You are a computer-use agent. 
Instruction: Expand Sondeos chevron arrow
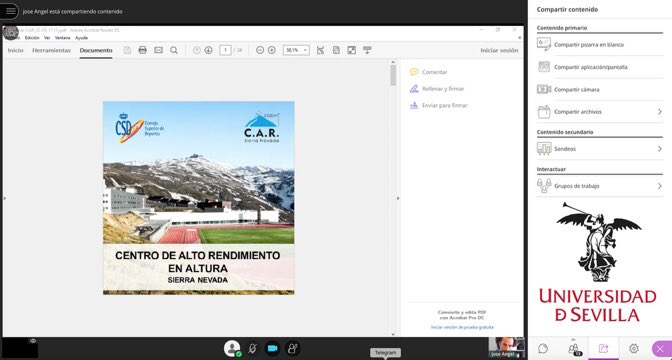pyautogui.click(x=660, y=149)
